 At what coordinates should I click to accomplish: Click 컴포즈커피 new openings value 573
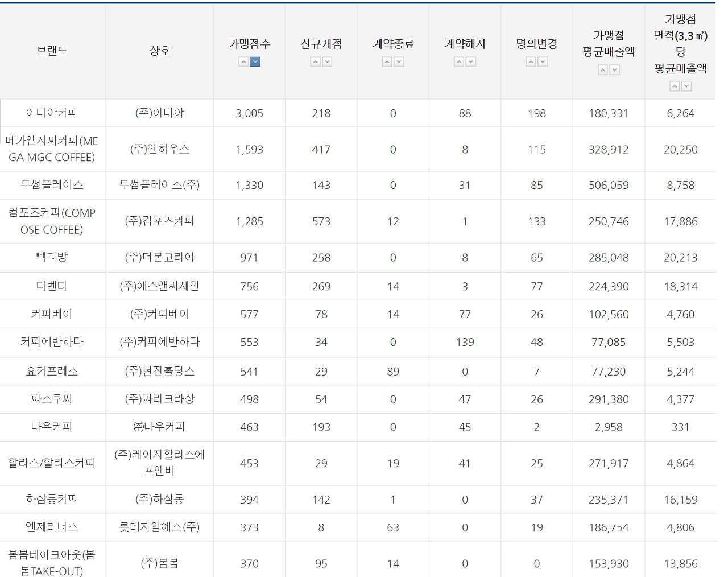(321, 221)
